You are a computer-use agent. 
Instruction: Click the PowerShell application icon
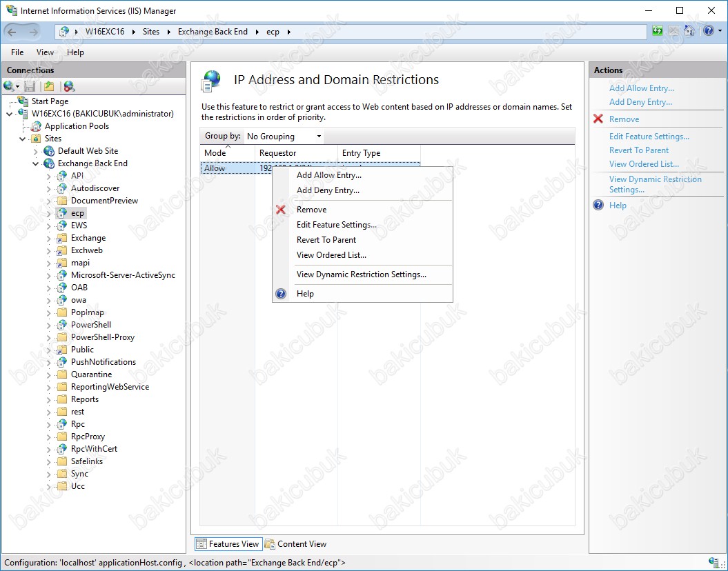(x=61, y=325)
